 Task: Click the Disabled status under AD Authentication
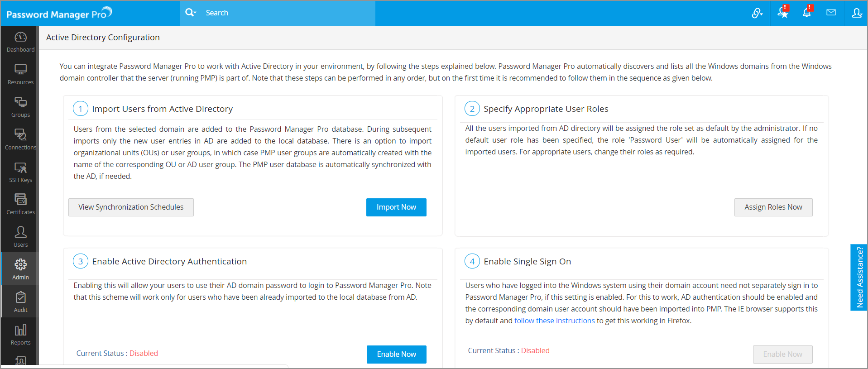tap(144, 353)
